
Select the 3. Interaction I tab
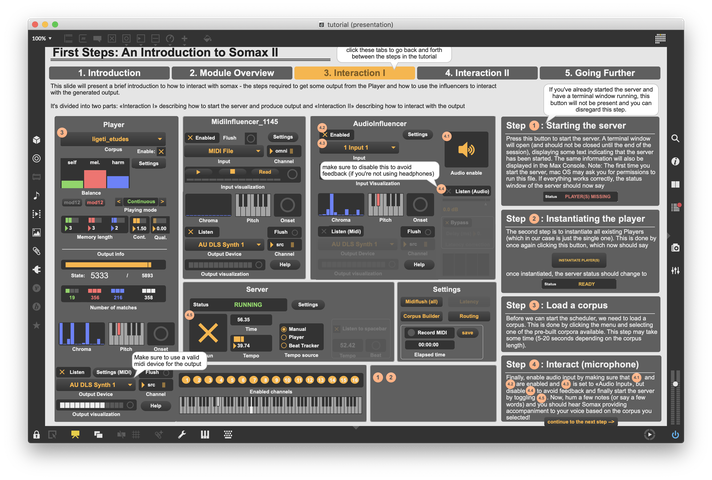(354, 73)
